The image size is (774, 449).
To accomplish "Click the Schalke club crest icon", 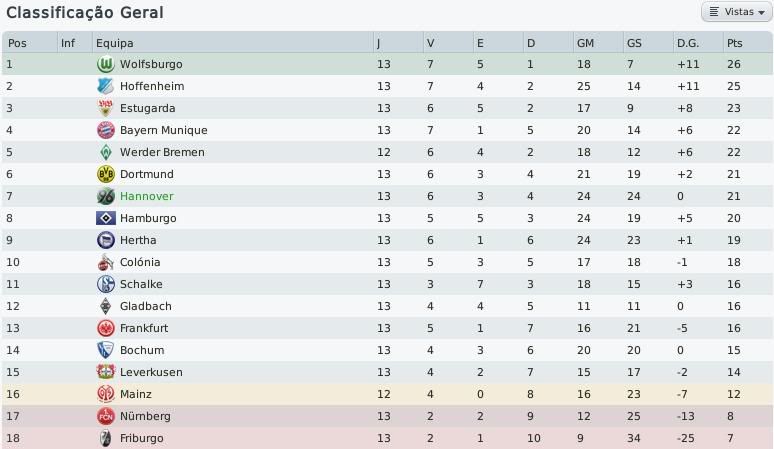I will pyautogui.click(x=105, y=284).
